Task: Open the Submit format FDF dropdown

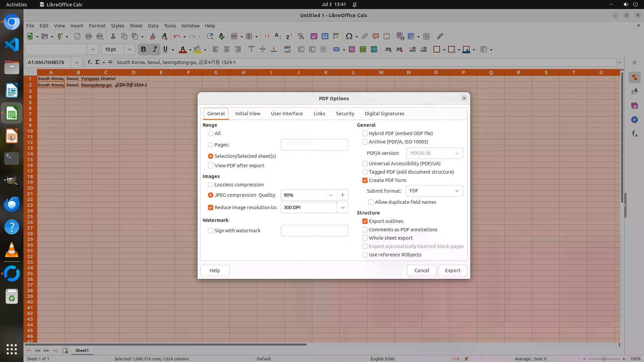Action: [434, 191]
